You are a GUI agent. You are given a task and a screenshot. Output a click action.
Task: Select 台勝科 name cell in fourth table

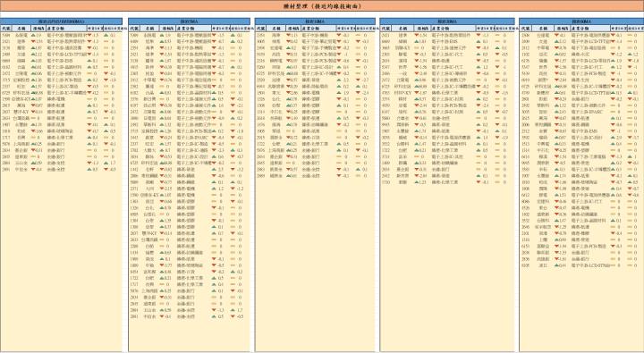(402, 144)
